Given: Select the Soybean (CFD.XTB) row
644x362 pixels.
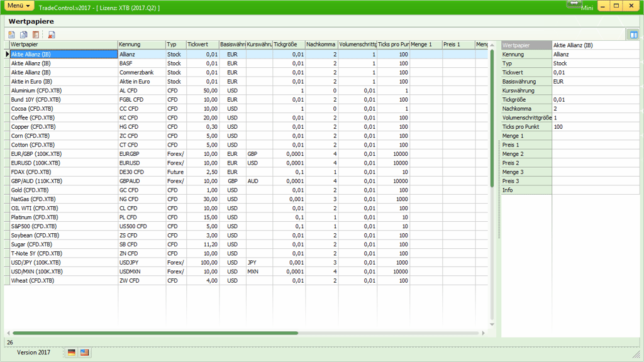Looking at the screenshot, I should pyautogui.click(x=246, y=235).
